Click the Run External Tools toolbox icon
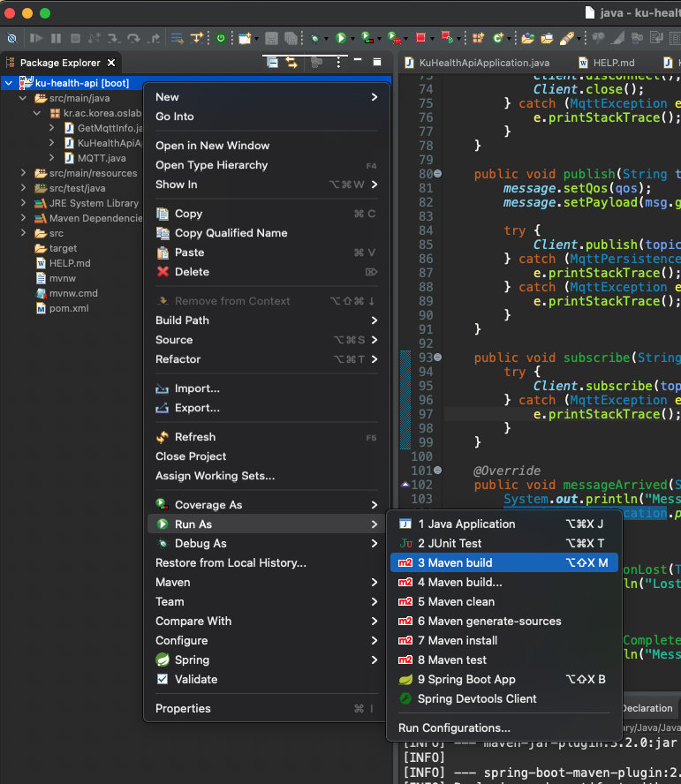 [394, 38]
